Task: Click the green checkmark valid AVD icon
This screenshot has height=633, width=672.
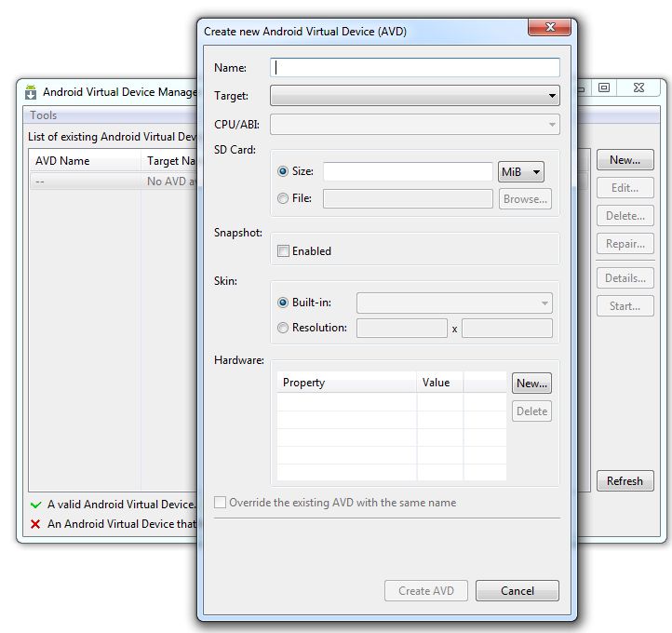Action: point(36,505)
